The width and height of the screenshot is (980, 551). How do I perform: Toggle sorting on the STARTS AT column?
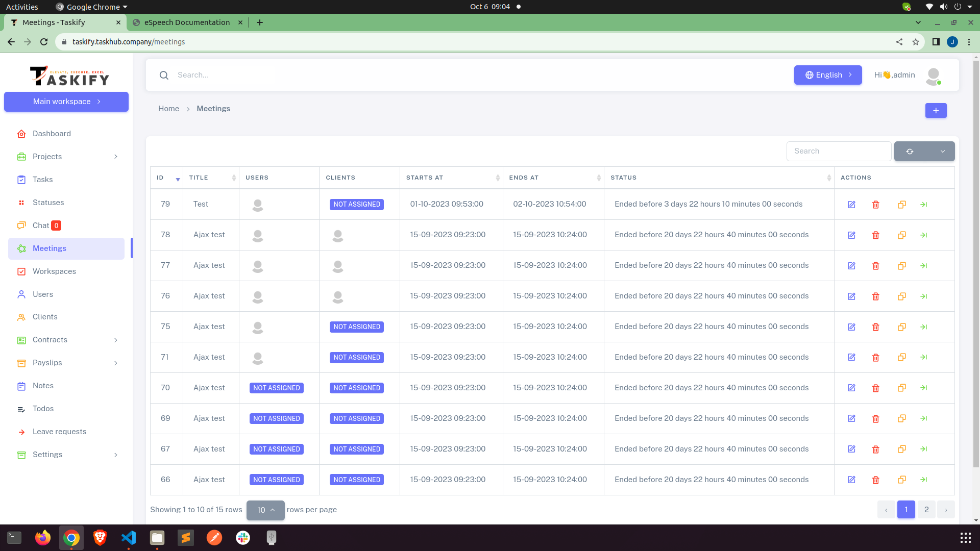tap(499, 177)
